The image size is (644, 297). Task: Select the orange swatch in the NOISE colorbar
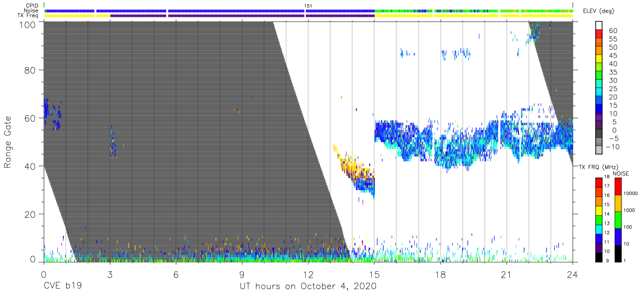click(618, 203)
